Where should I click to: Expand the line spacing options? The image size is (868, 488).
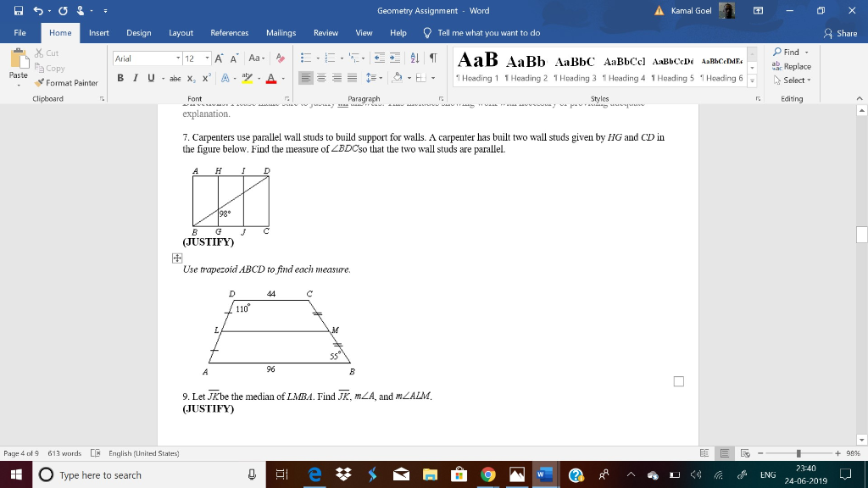[x=376, y=78]
